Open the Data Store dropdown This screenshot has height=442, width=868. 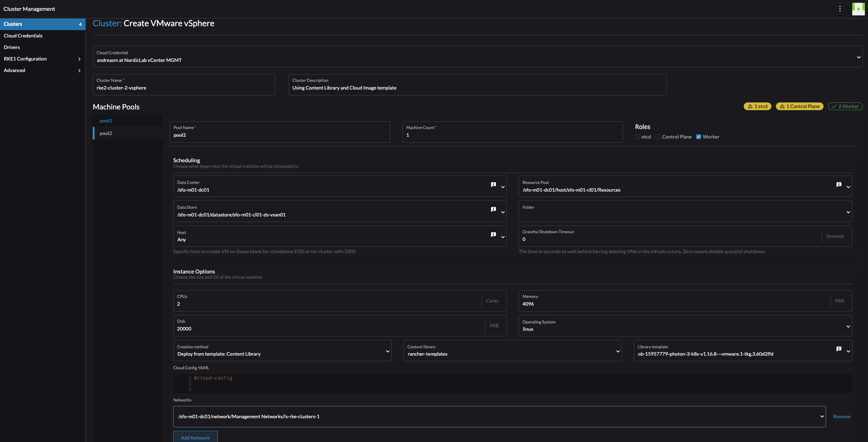340,211
